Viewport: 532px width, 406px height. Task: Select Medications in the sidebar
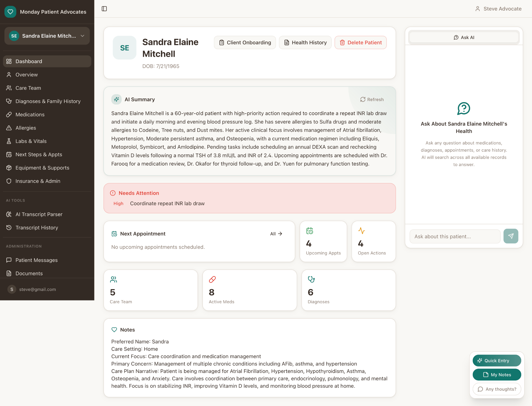[x=47, y=114]
